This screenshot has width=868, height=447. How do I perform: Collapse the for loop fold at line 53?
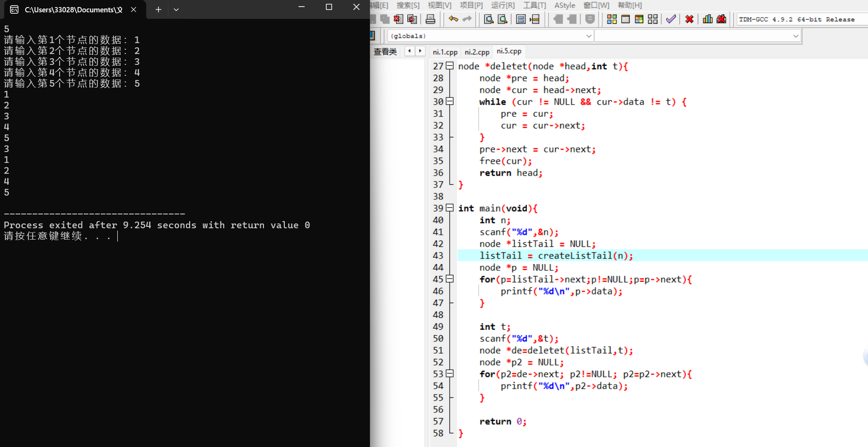point(450,374)
